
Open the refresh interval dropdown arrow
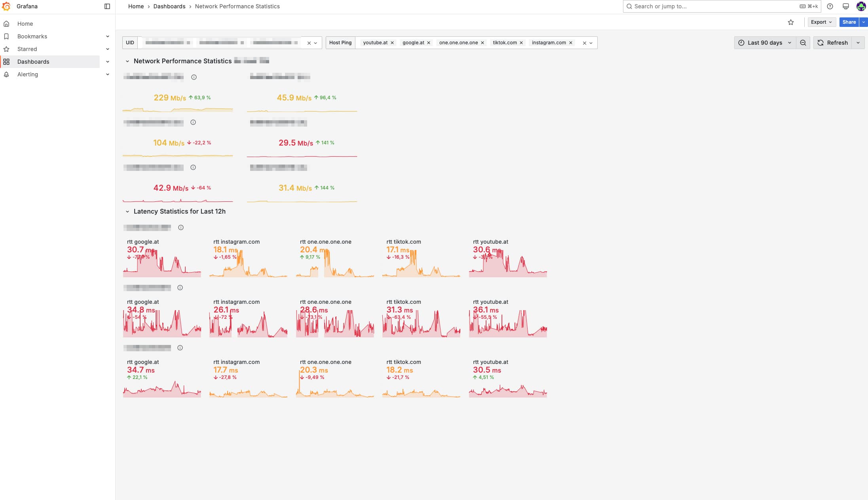pos(858,43)
